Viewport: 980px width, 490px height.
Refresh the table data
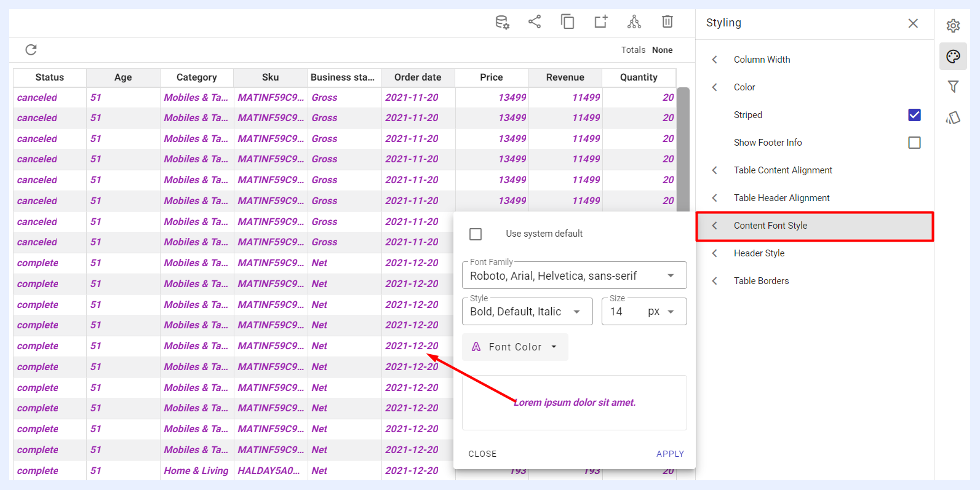click(31, 50)
